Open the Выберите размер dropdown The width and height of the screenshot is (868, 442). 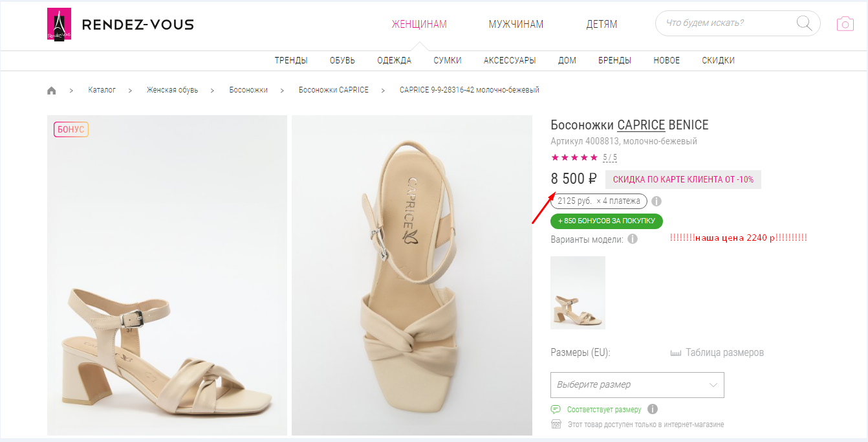point(637,384)
